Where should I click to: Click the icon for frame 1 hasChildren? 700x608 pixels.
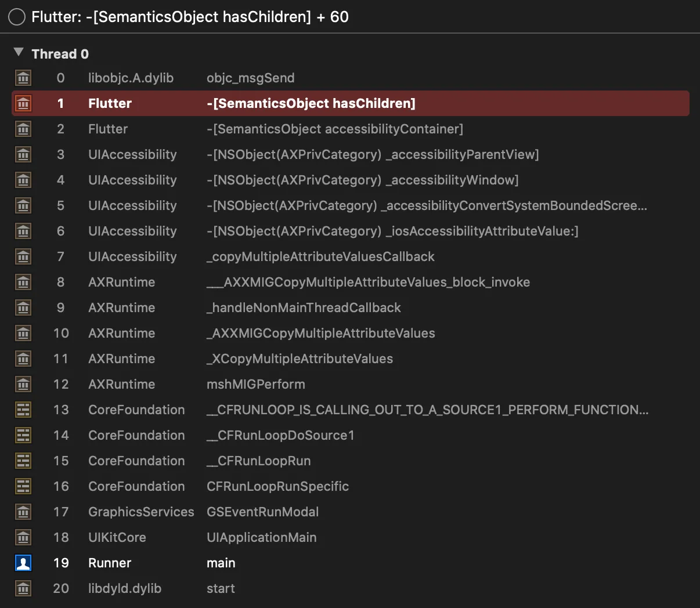click(23, 103)
